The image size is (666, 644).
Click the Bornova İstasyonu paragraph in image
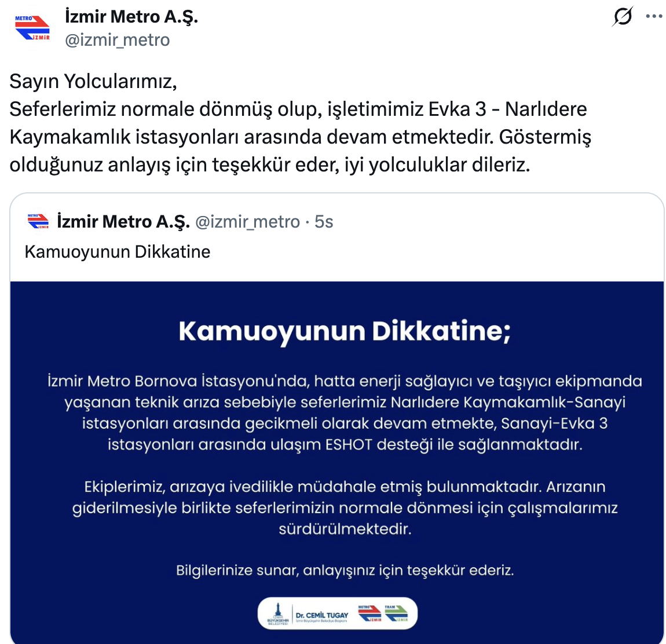coord(345,413)
